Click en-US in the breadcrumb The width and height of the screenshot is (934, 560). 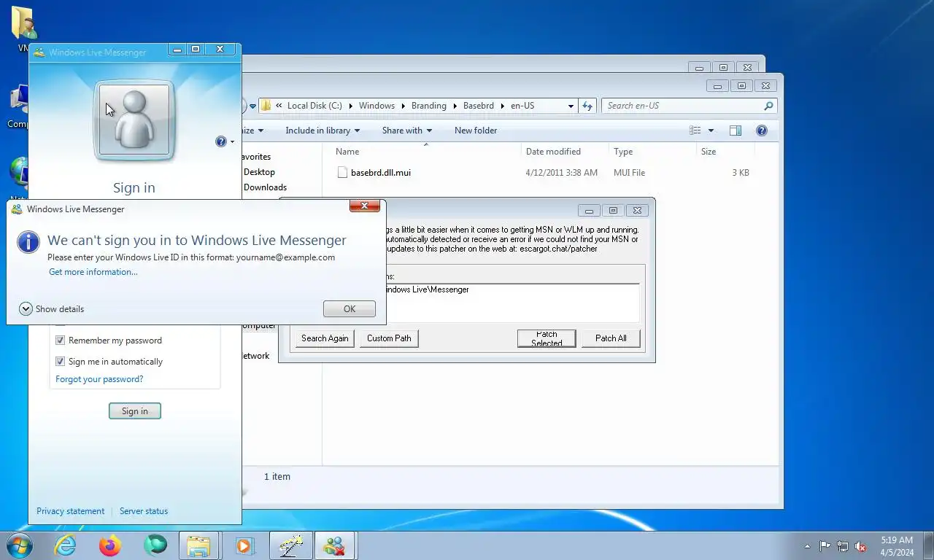point(522,106)
